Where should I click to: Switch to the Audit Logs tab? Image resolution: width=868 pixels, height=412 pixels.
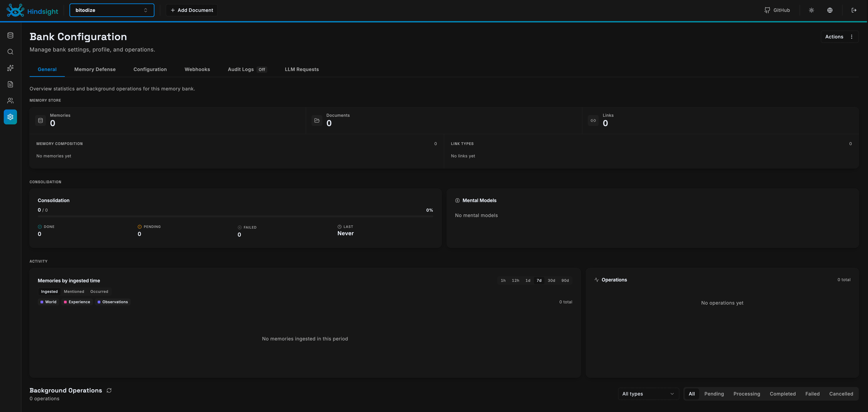247,69
